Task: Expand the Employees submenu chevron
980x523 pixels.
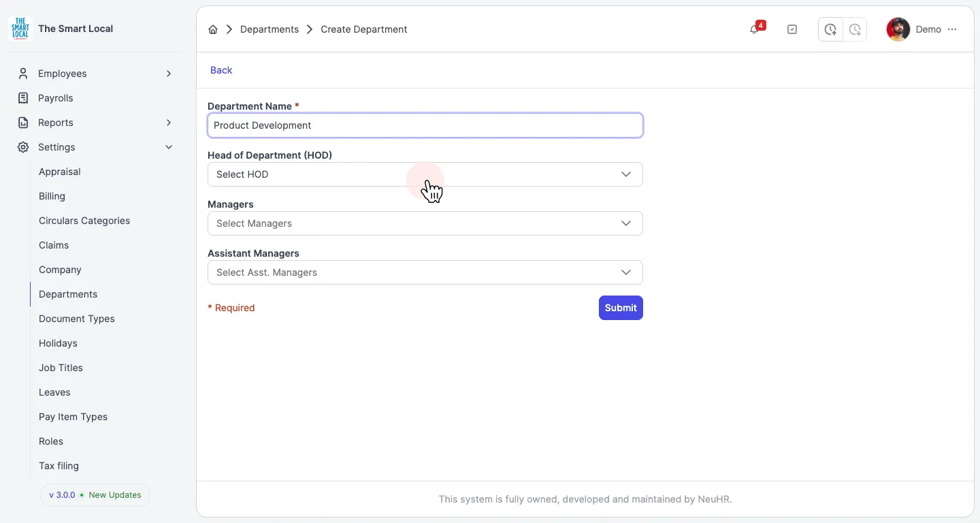Action: click(169, 74)
